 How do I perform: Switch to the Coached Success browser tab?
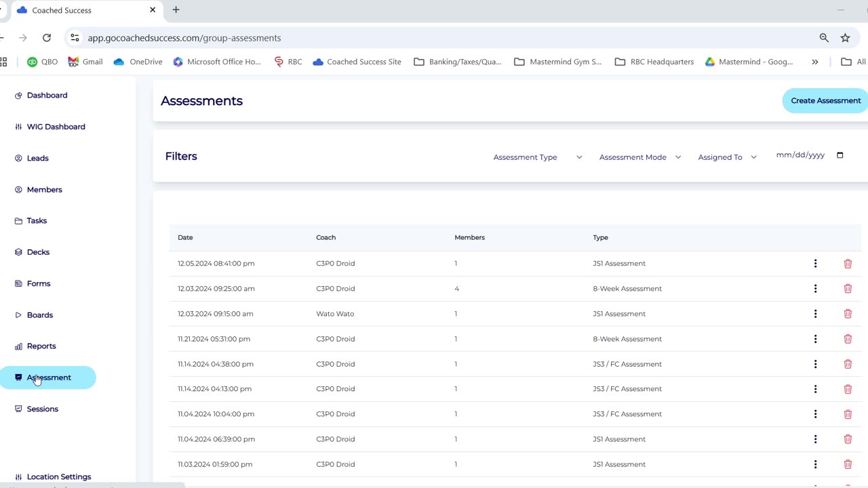tap(85, 10)
